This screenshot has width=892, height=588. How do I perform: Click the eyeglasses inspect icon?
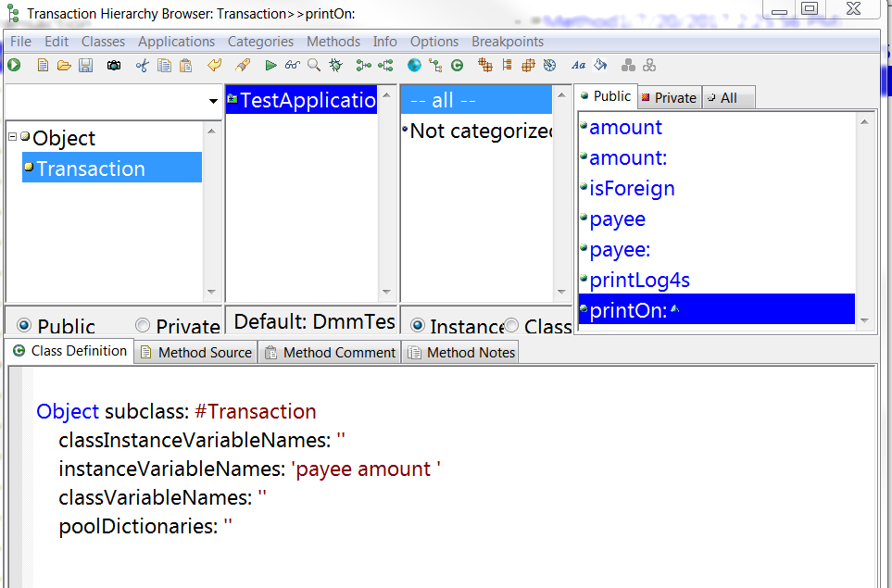coord(294,65)
